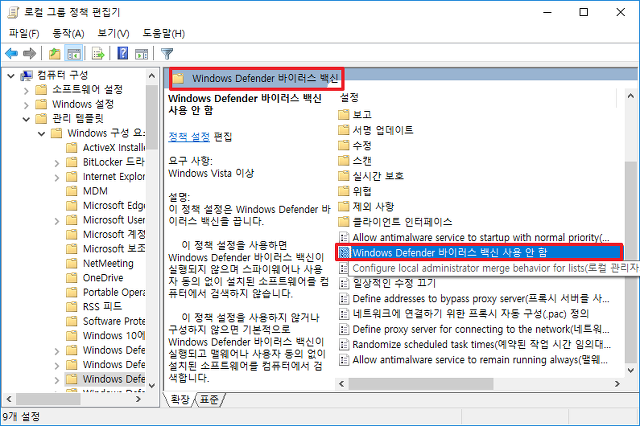Screen dimensions: 640x426
Task: Select Configure local administrator merge behavior policy
Action: [488, 268]
